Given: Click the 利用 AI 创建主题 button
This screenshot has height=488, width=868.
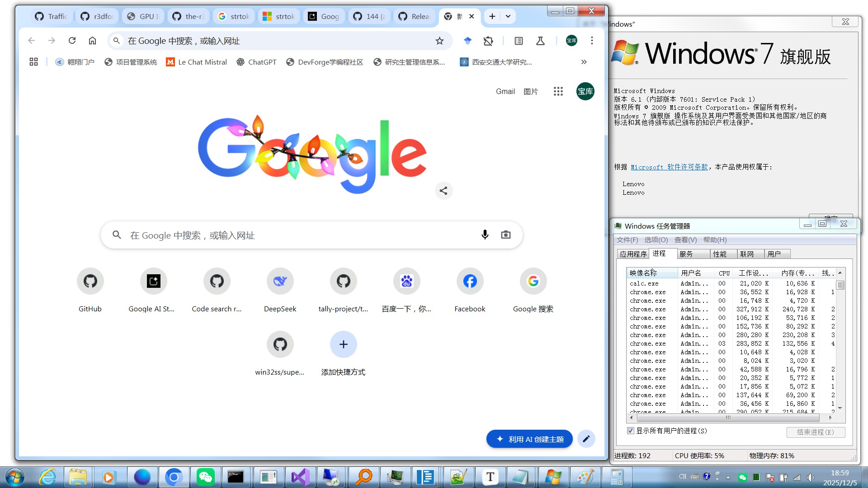Looking at the screenshot, I should 529,439.
